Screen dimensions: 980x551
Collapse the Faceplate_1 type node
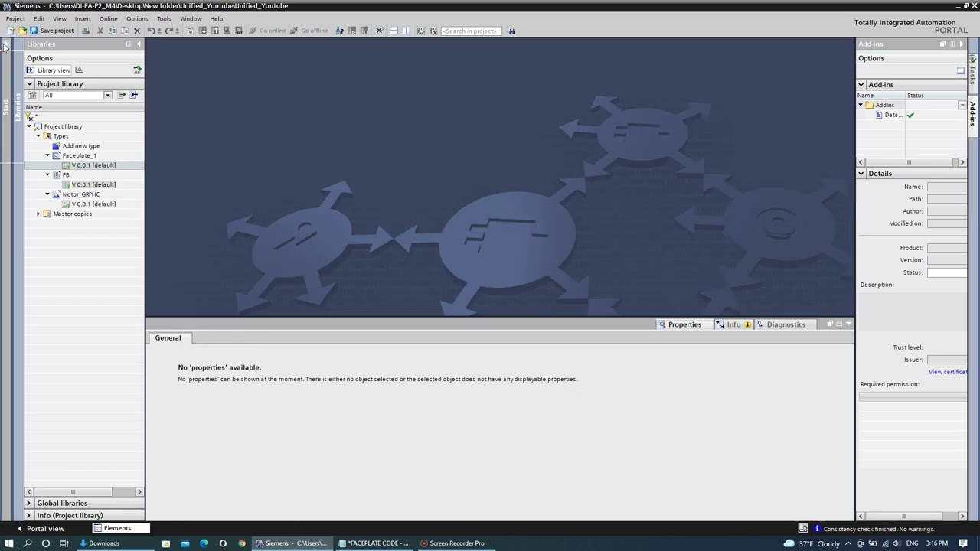[47, 155]
